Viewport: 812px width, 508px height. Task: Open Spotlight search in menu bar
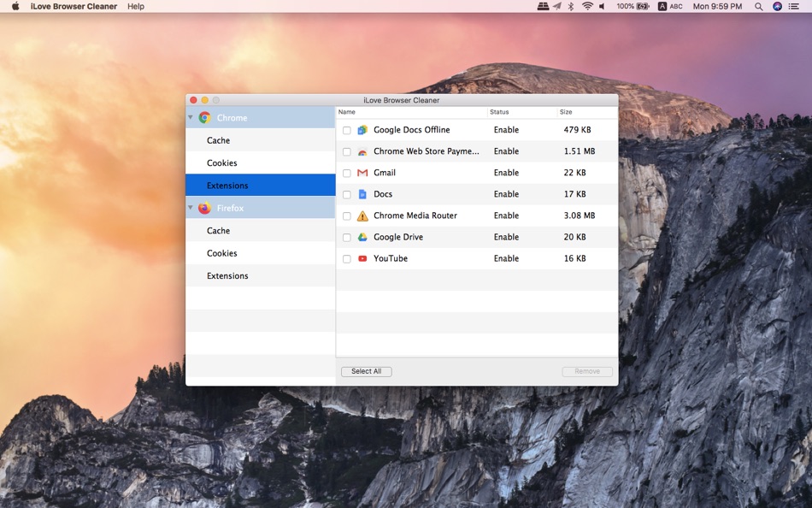[759, 6]
